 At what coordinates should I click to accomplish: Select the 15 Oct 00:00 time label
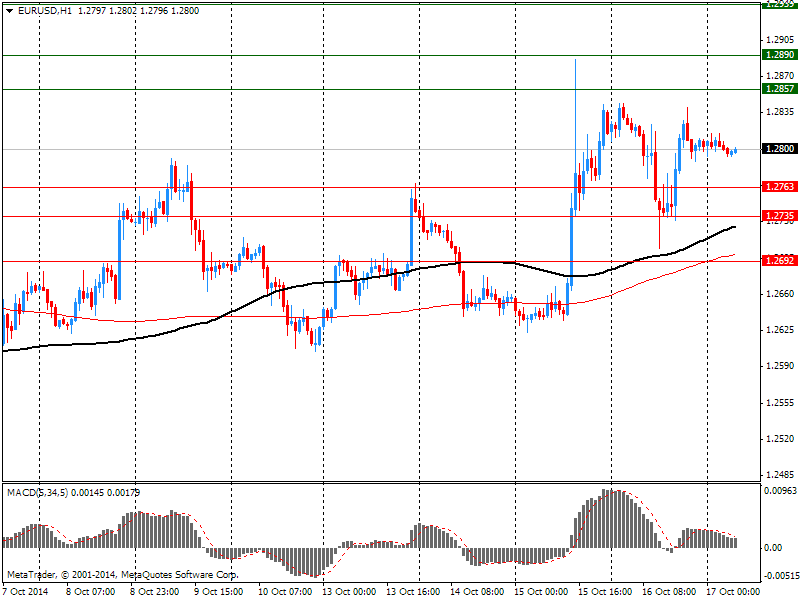point(541,592)
